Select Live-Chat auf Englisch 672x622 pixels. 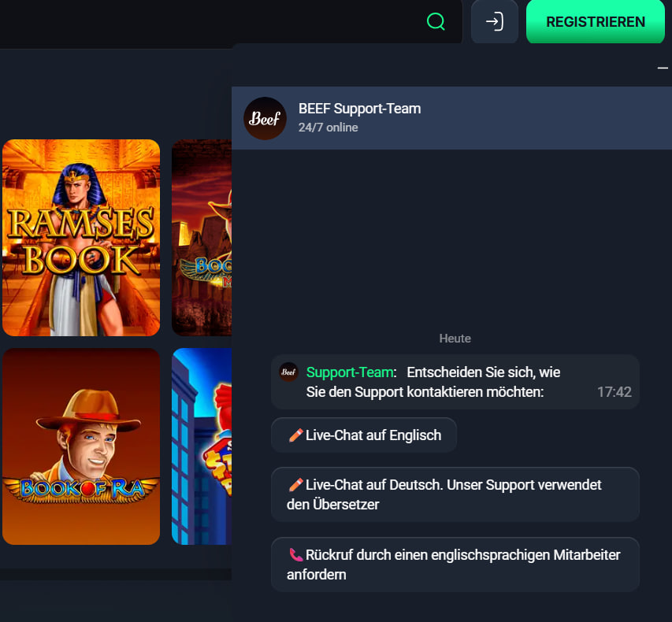coord(363,434)
